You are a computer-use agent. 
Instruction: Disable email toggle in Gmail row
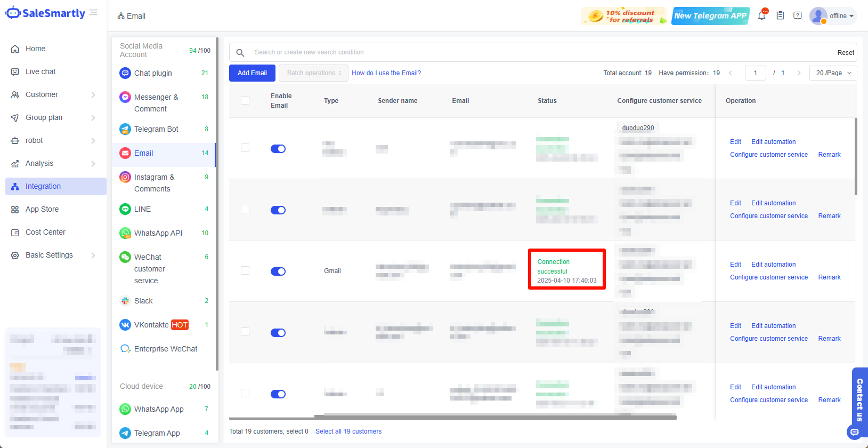tap(278, 271)
